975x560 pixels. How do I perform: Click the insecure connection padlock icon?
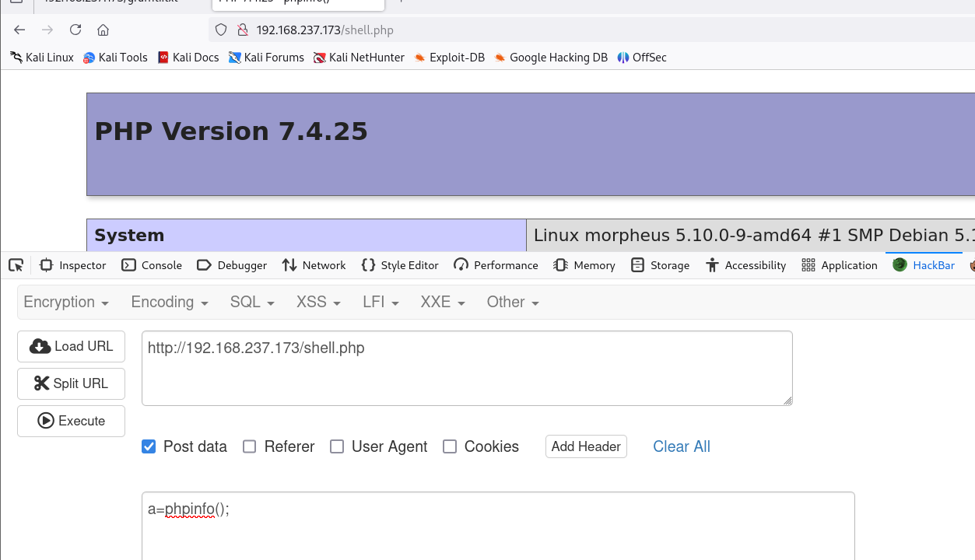[x=242, y=30]
